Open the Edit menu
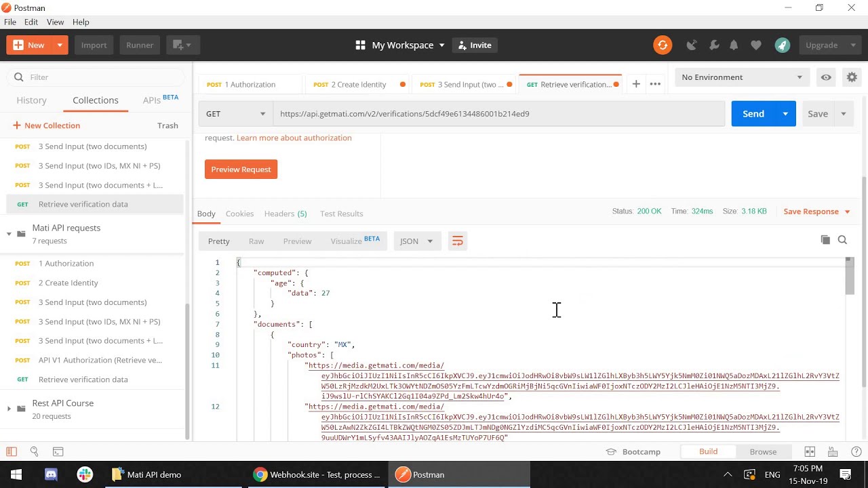 coord(31,22)
